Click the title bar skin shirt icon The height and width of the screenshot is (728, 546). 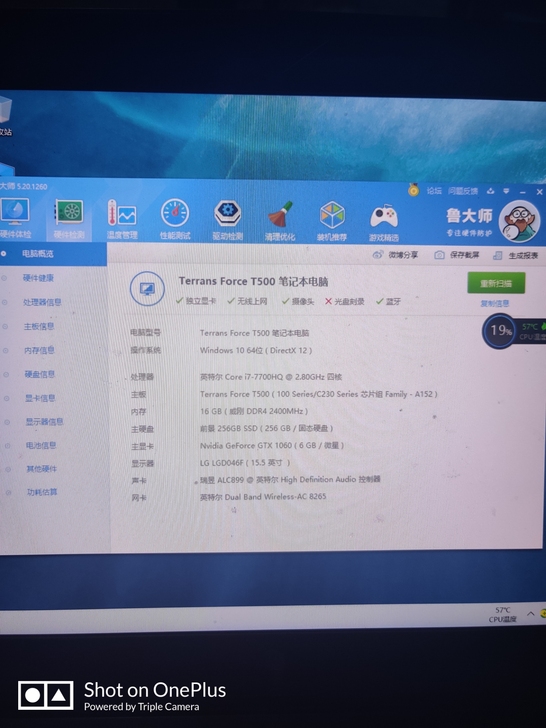coord(491,191)
